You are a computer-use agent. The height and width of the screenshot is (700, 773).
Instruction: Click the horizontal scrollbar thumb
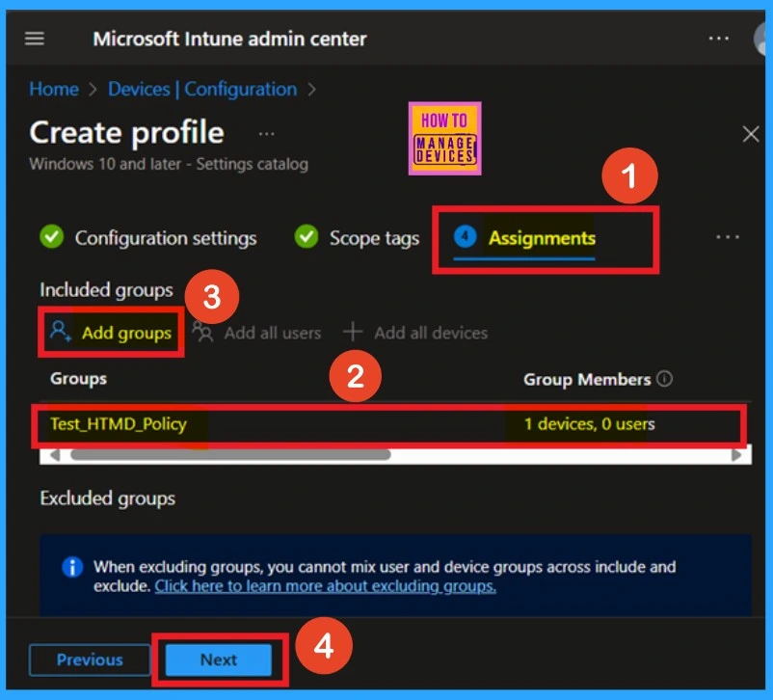230,455
